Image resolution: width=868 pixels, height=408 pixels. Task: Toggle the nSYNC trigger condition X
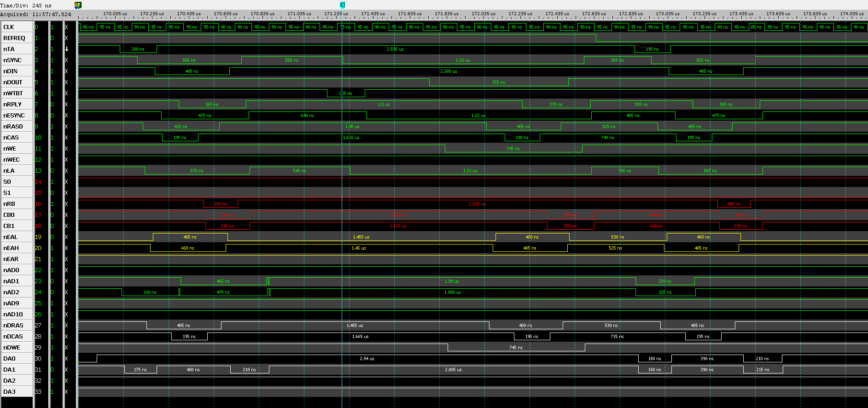(66, 60)
